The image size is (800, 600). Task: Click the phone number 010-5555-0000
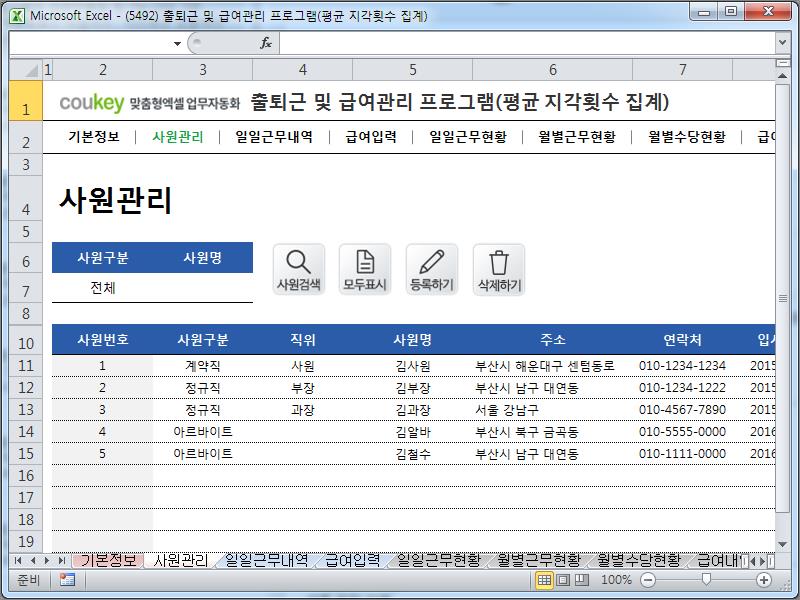pos(682,432)
